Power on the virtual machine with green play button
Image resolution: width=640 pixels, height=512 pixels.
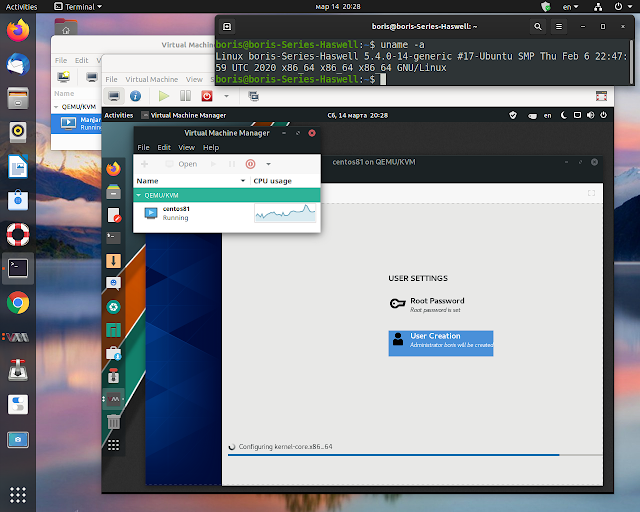pos(164,96)
